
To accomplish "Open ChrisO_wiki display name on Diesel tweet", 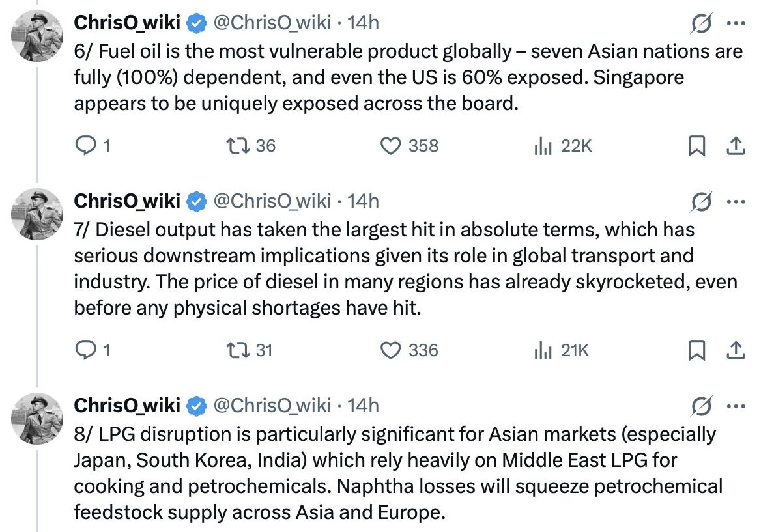I will 127,201.
